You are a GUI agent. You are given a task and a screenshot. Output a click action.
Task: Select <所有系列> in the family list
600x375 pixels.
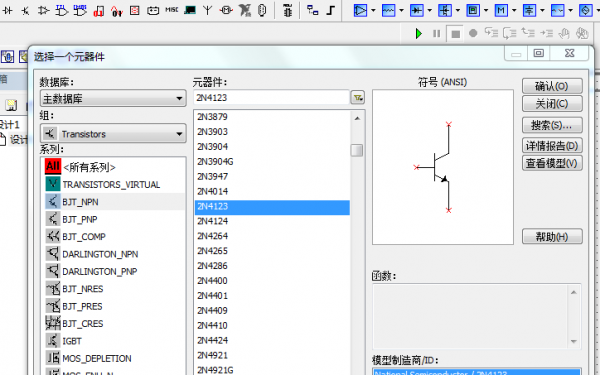pos(114,167)
